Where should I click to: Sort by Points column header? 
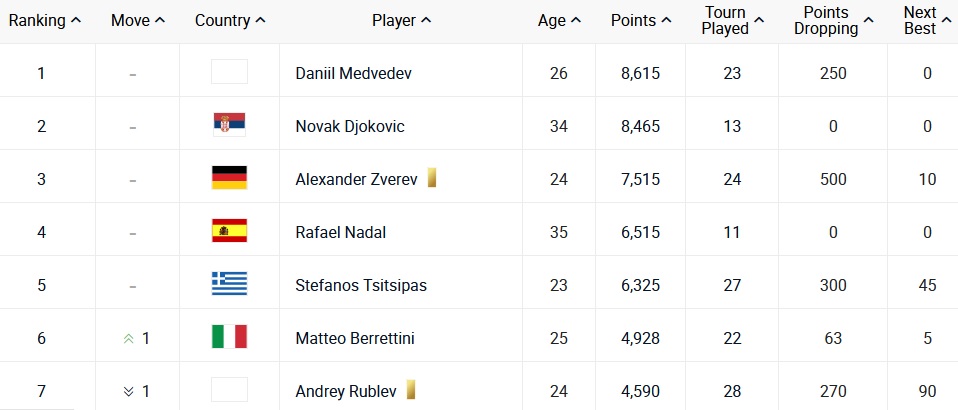641,21
